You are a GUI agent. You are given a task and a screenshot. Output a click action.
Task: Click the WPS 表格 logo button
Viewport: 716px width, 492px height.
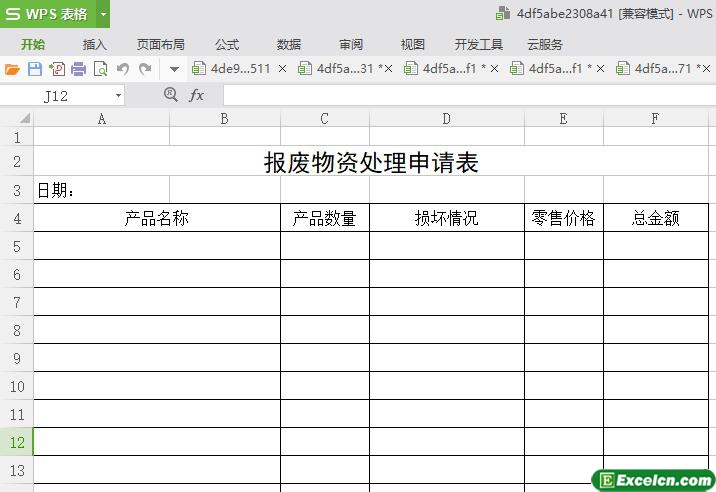click(x=48, y=14)
